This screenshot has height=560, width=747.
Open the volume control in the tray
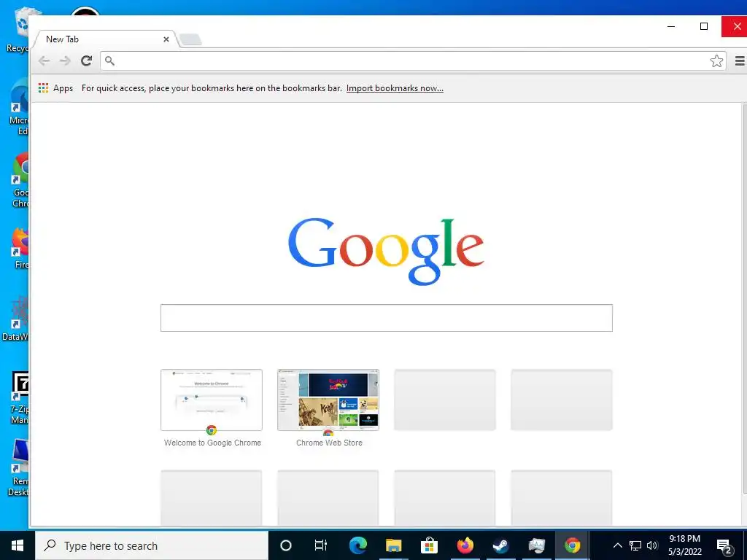click(652, 545)
